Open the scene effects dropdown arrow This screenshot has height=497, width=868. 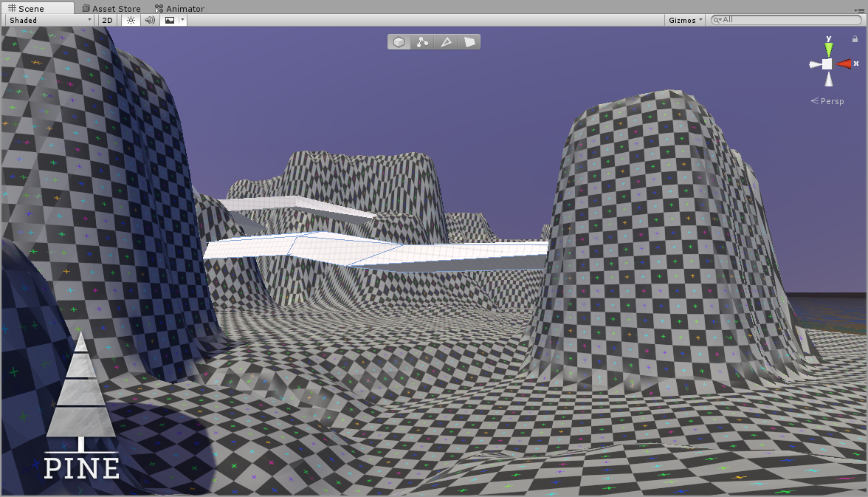coord(182,20)
